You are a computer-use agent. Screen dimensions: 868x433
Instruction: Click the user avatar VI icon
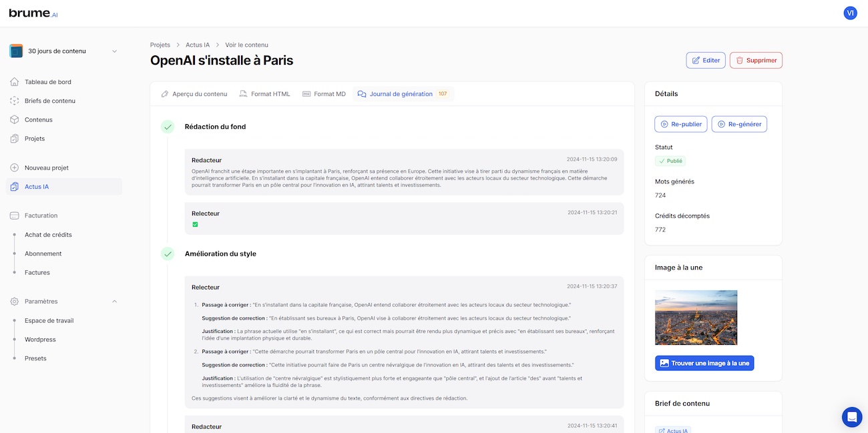click(x=850, y=13)
